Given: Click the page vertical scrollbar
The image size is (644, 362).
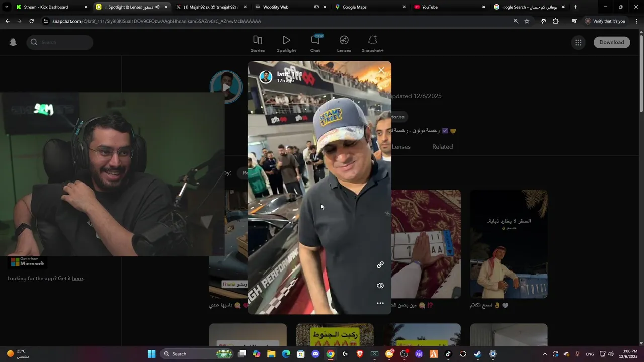Looking at the screenshot, I should [x=641, y=73].
